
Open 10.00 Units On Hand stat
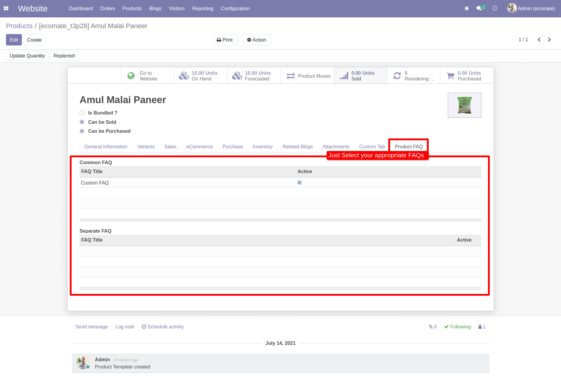[201, 76]
